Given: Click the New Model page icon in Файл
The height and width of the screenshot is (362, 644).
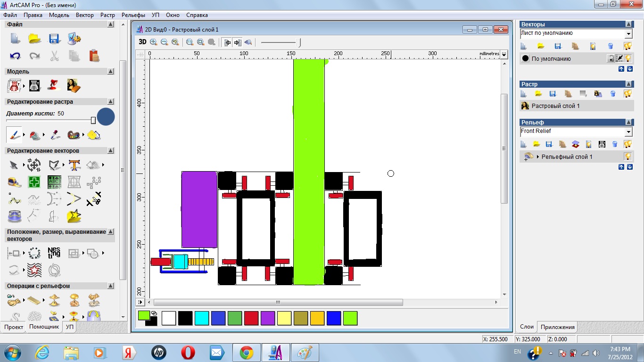Looking at the screenshot, I should click(16, 39).
